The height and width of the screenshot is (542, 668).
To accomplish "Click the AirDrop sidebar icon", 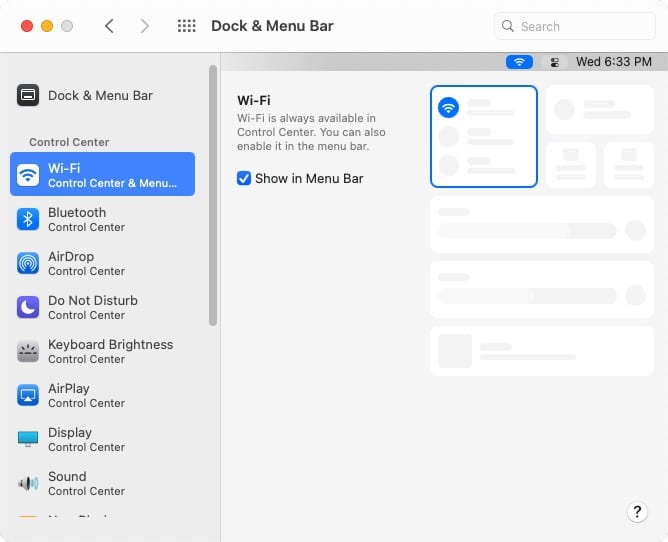I will point(28,263).
